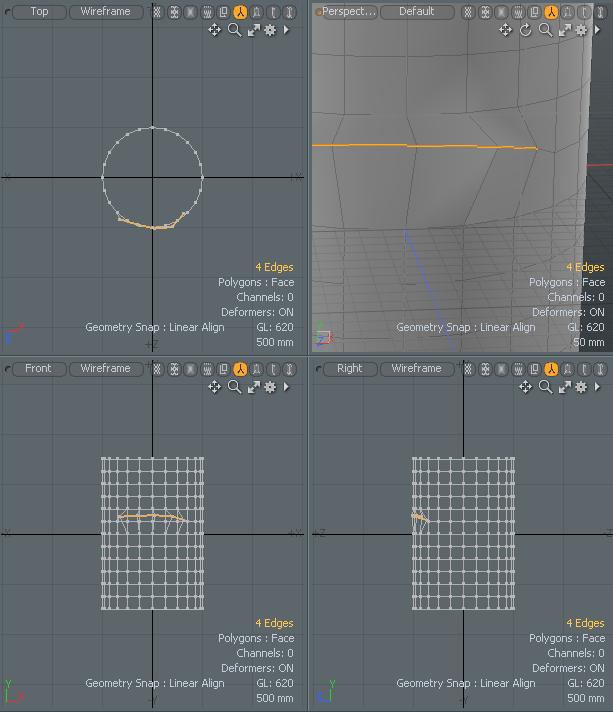Toggle the orange highlighted button in Top viewport
The height and width of the screenshot is (712, 613).
pyautogui.click(x=241, y=12)
